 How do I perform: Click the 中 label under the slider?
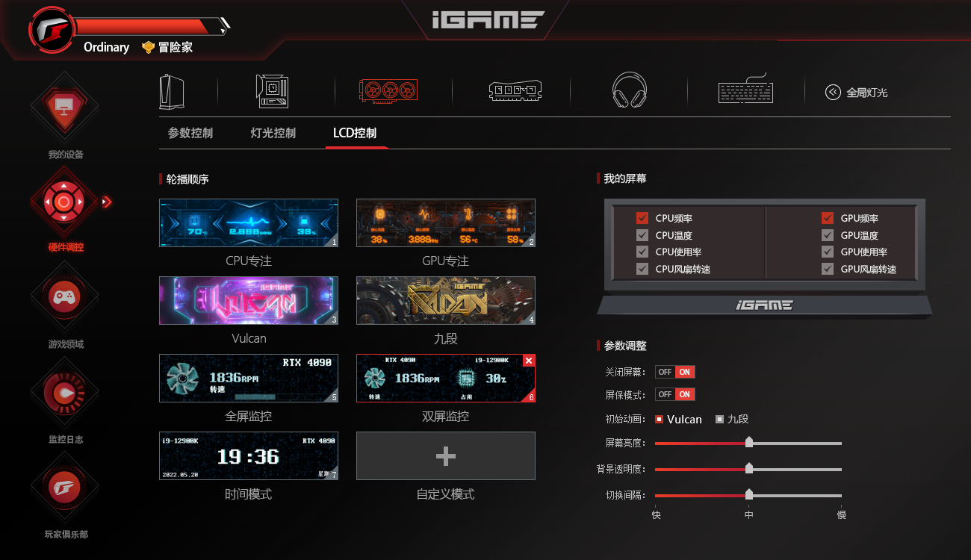pos(748,514)
